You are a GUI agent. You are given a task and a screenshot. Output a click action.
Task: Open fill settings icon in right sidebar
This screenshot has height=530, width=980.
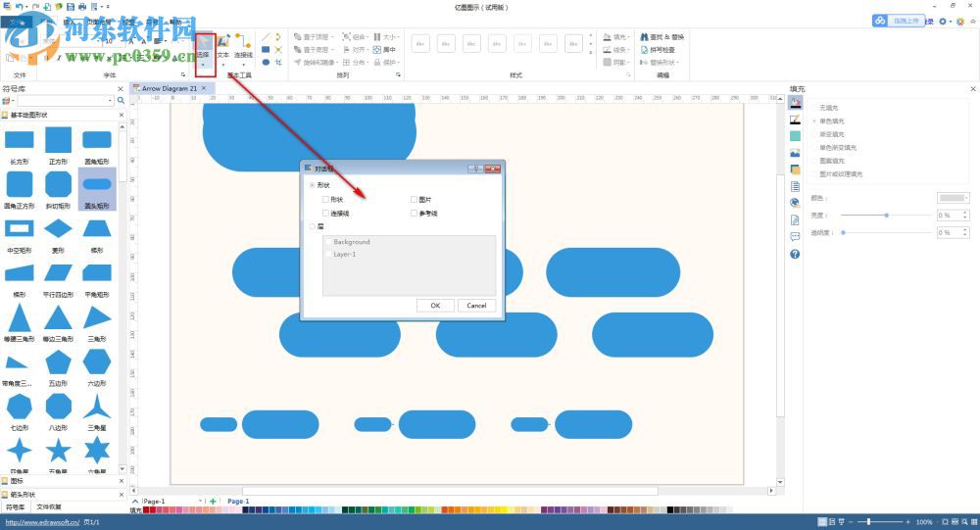795,103
